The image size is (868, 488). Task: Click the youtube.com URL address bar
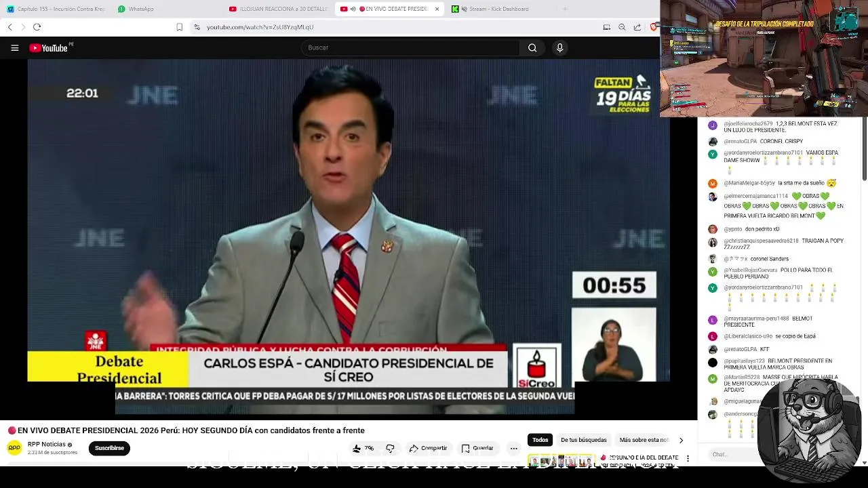tap(260, 27)
